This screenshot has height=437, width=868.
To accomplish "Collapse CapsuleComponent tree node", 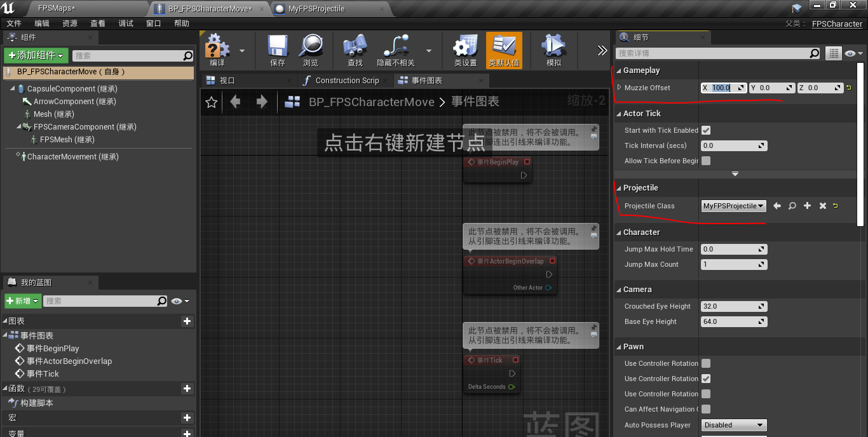I will click(x=13, y=89).
